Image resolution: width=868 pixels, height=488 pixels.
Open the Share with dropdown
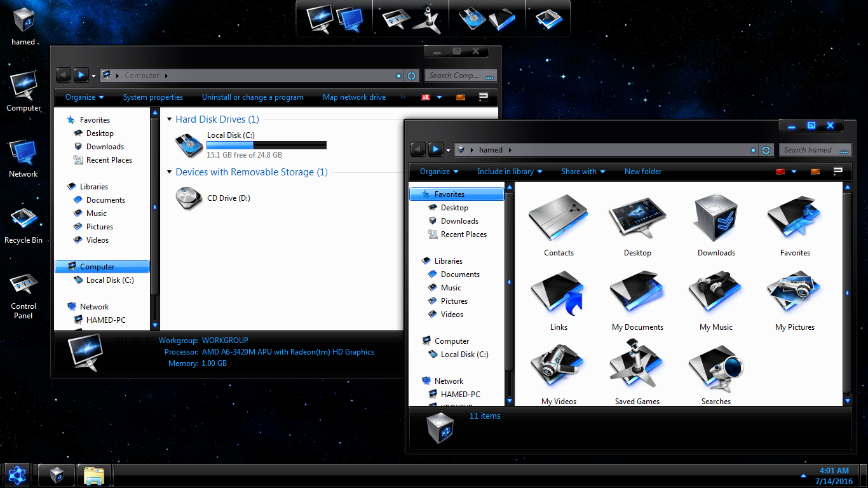[583, 172]
